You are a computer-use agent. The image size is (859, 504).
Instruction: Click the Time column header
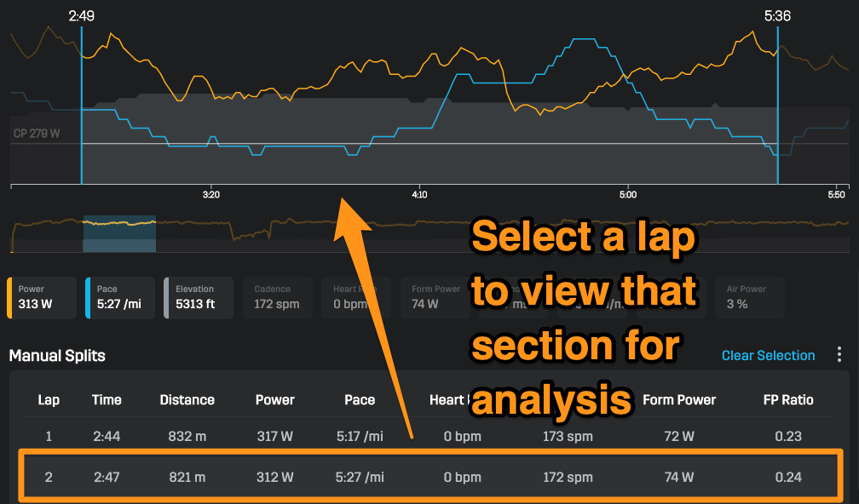pos(107,400)
